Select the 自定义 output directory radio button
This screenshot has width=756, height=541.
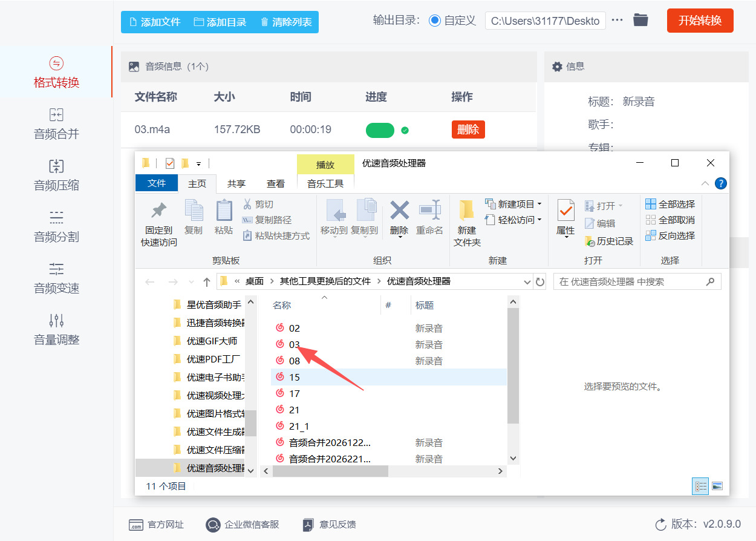434,21
